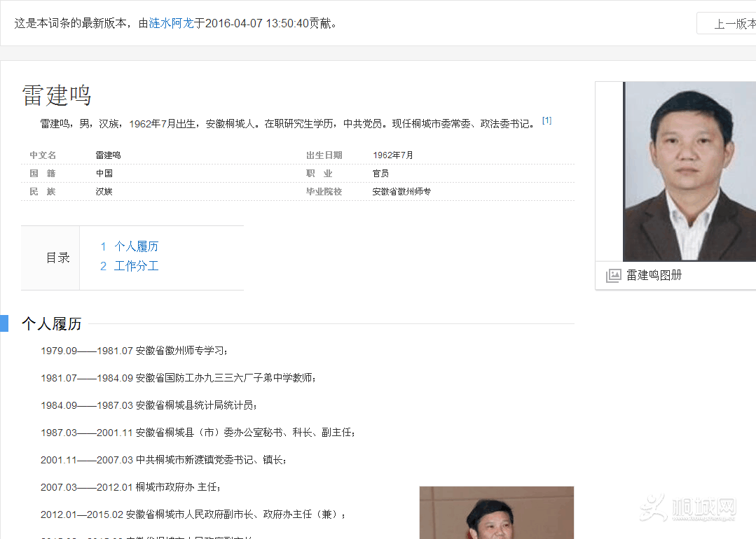Open the inline photo beside the career history
The image size is (756, 539).
click(496, 512)
